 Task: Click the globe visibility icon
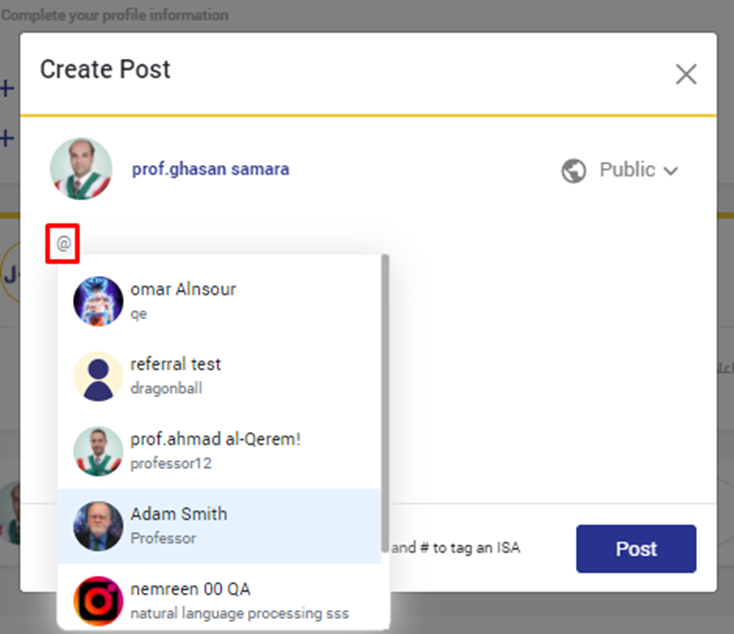click(573, 171)
